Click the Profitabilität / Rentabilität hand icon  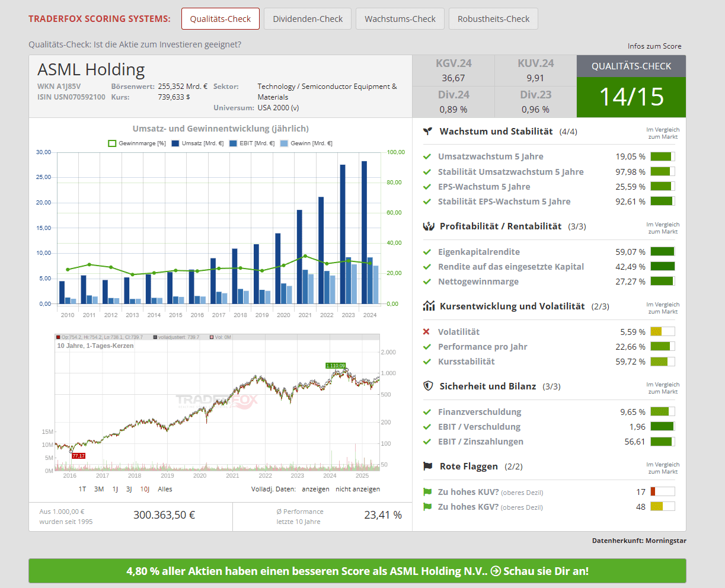[x=429, y=226]
